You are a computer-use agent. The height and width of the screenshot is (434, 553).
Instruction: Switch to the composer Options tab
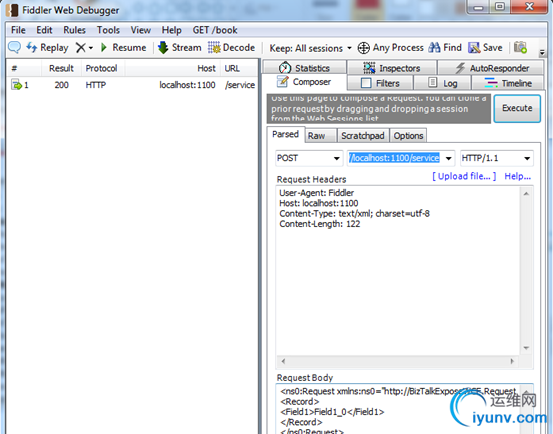point(408,136)
